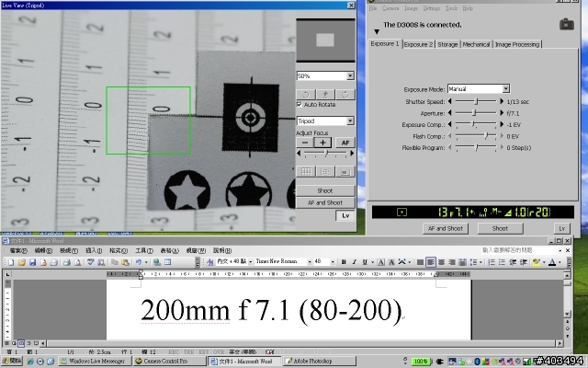This screenshot has width=588, height=368.
Task: Click the camera icon in Camera Control Pro
Action: point(567,24)
